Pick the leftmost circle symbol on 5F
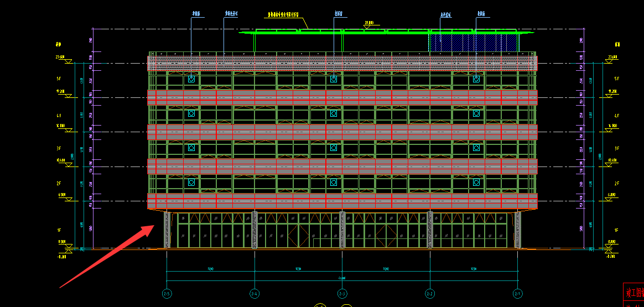Screen dimensions: 644x307 (191, 79)
